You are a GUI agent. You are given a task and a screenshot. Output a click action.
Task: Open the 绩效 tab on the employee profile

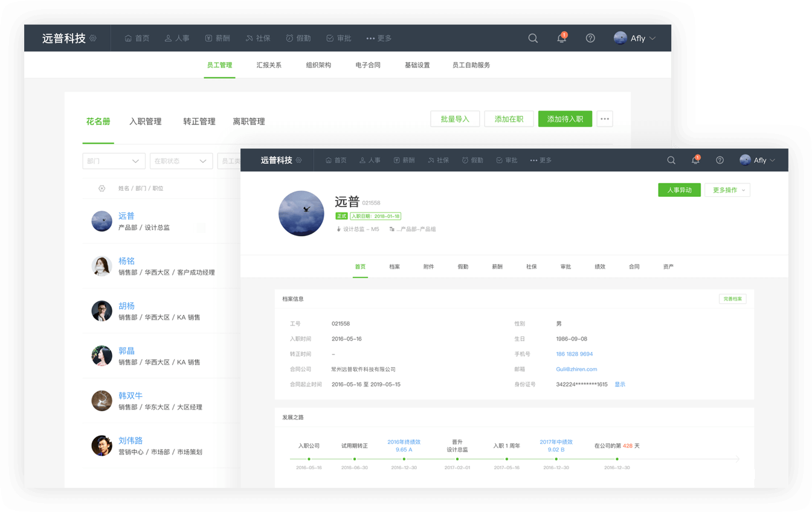pos(600,266)
